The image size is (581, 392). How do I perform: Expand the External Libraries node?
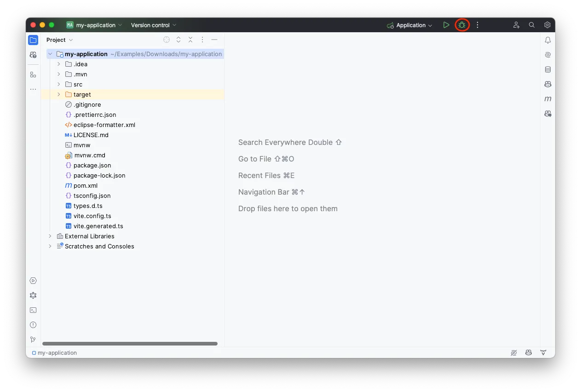(x=50, y=236)
